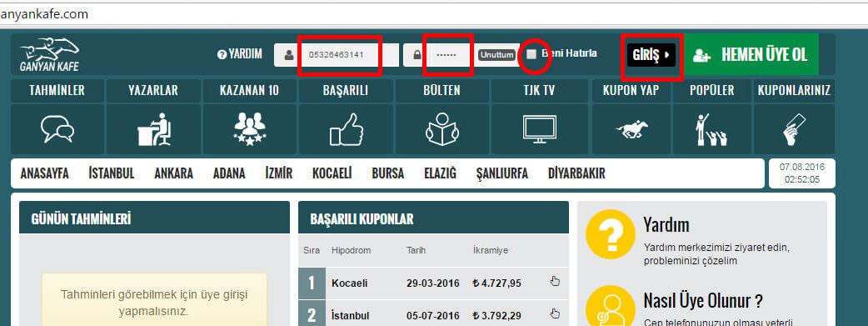This screenshot has height=326, width=868.
Task: Toggle the Beni Hatırla checkbox
Action: pyautogui.click(x=531, y=54)
